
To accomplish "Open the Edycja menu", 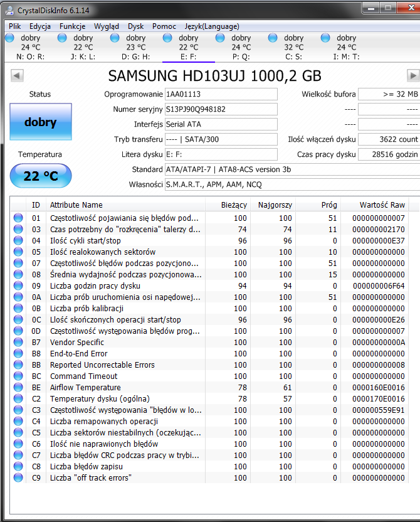I will point(40,26).
